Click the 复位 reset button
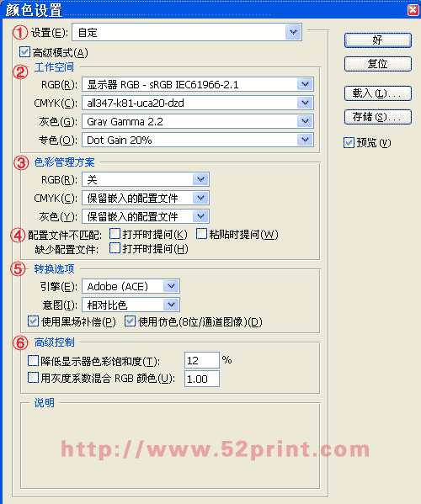The image size is (421, 504). click(378, 64)
